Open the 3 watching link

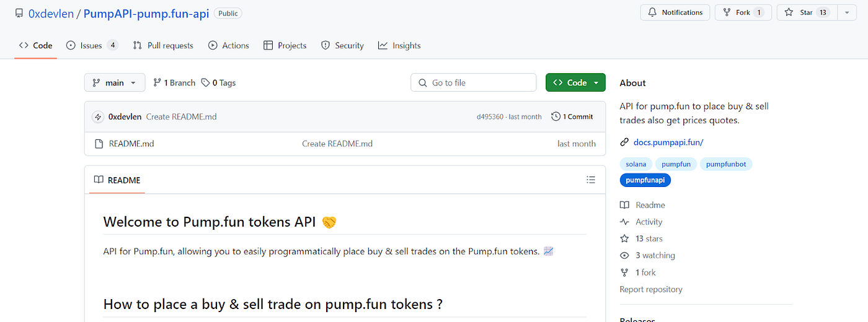point(655,255)
